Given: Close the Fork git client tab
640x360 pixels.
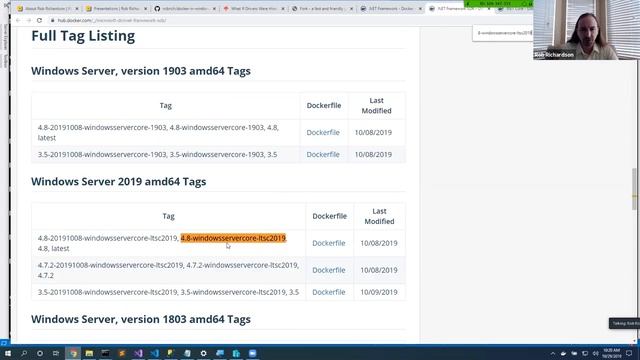Looking at the screenshot, I should click(x=351, y=9).
